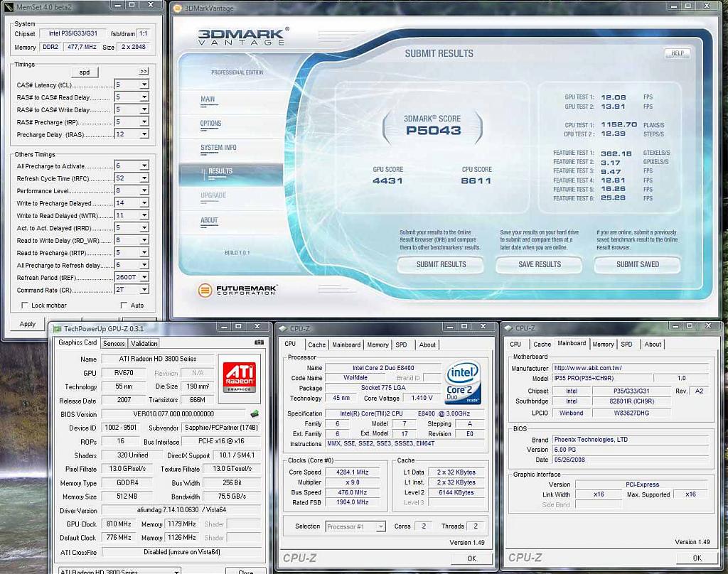The width and height of the screenshot is (728, 574).
Task: Expand MemSet timings with >> button
Action: (x=144, y=72)
